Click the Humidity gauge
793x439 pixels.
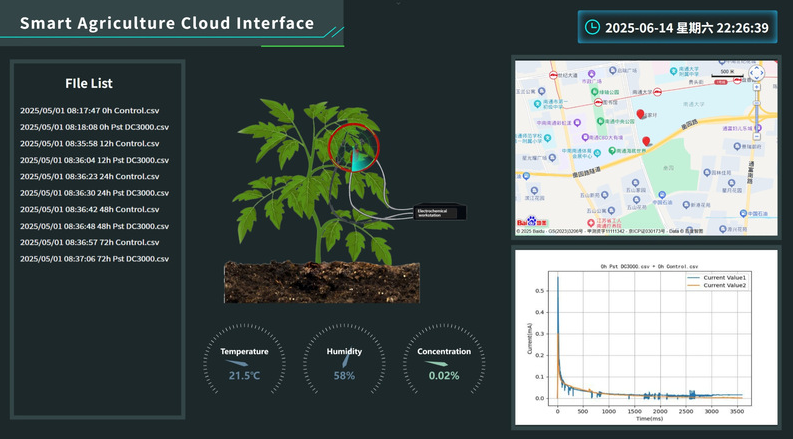point(344,360)
